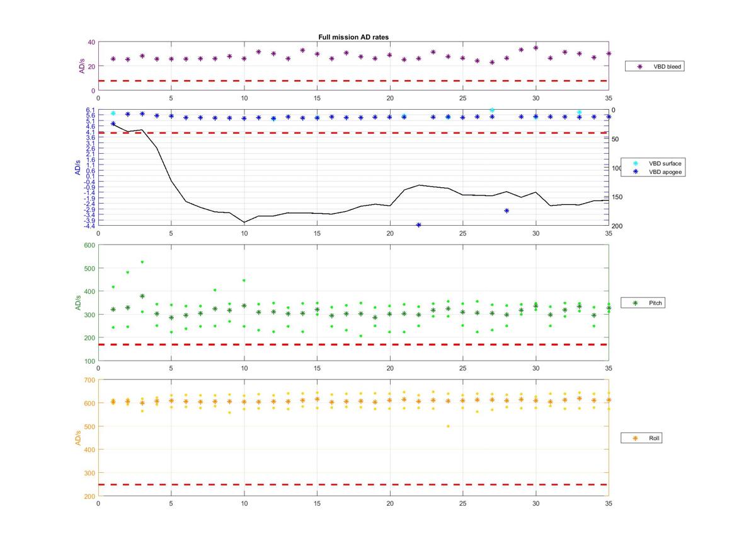Click the purple "AD/s" axis label
The width and height of the screenshot is (756, 558).
tap(82, 66)
